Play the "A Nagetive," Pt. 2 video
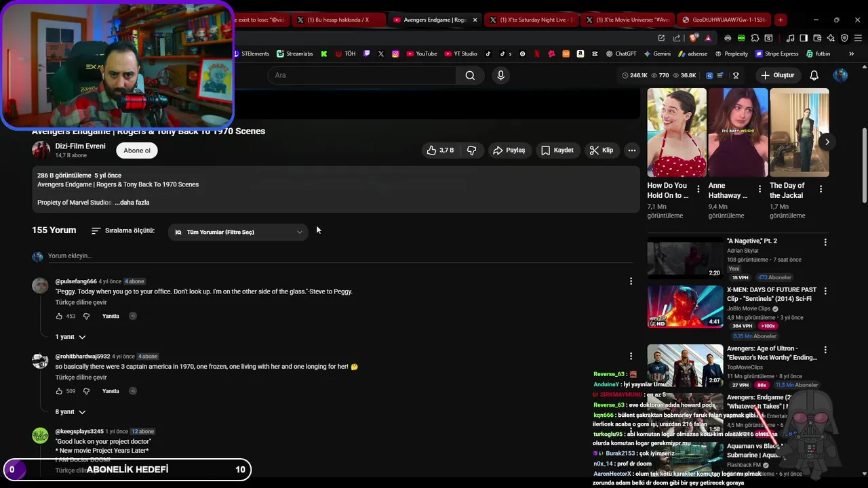 pos(685,258)
